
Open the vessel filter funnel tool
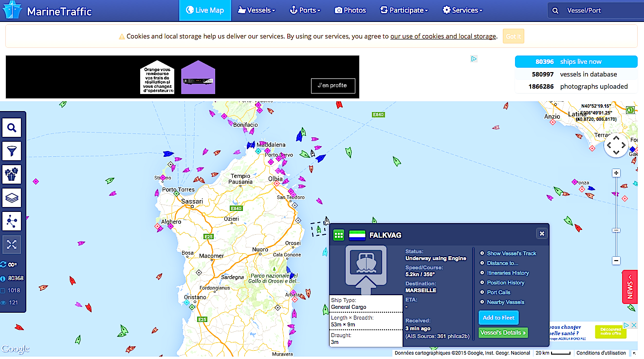12,151
